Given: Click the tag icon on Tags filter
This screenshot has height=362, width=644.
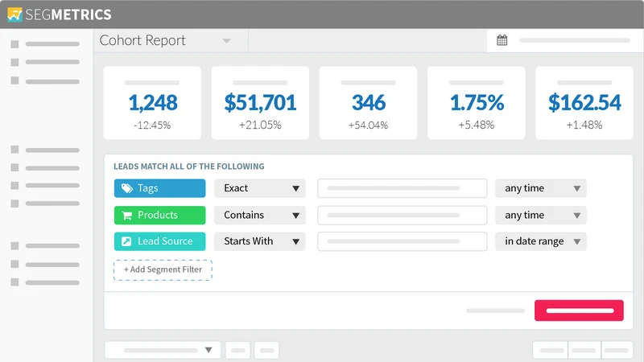Looking at the screenshot, I should point(127,188).
